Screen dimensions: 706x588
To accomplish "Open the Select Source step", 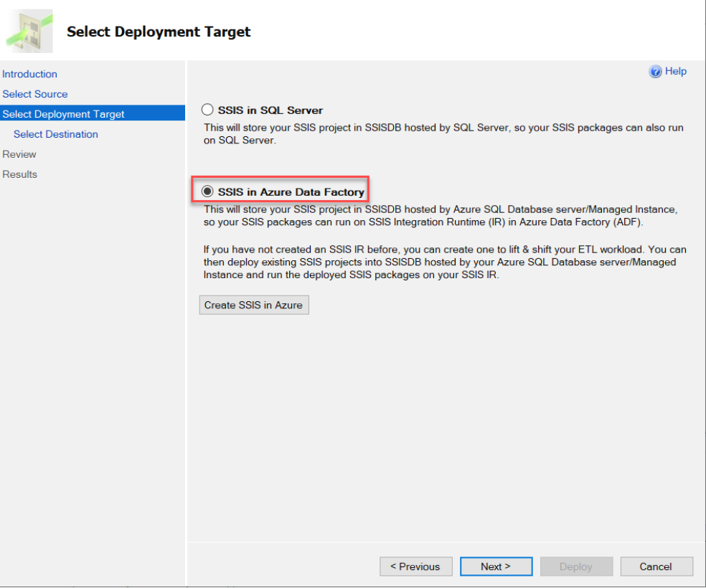I will coord(35,94).
